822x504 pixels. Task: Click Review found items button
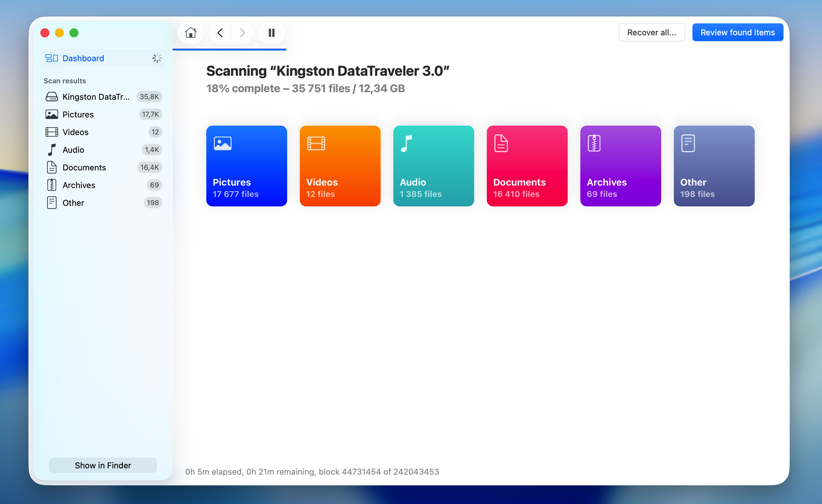[737, 32]
